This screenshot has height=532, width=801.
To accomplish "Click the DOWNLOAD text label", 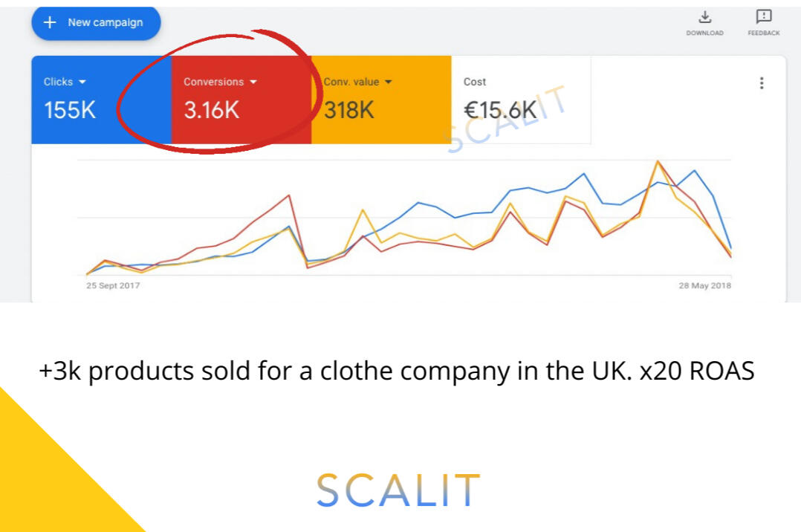I will [705, 33].
